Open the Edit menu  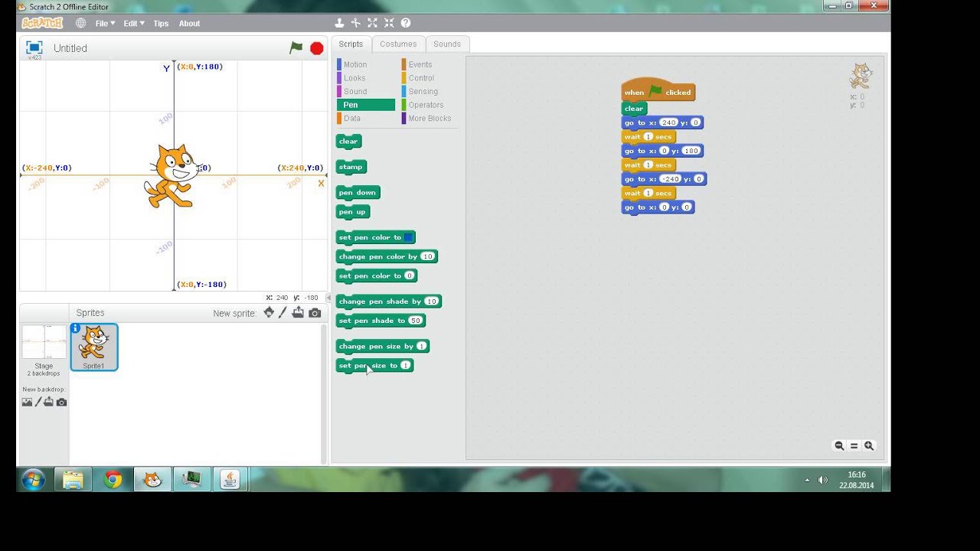[x=134, y=24]
